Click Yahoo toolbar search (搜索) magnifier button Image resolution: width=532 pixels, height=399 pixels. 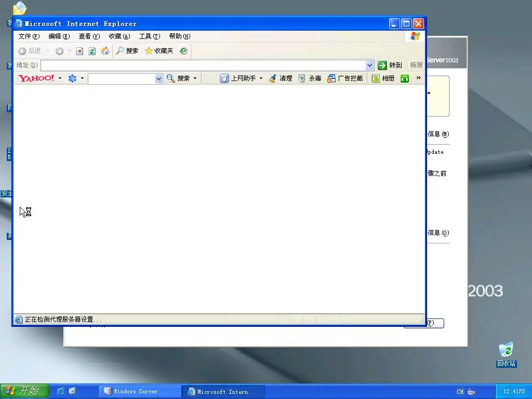coord(178,78)
